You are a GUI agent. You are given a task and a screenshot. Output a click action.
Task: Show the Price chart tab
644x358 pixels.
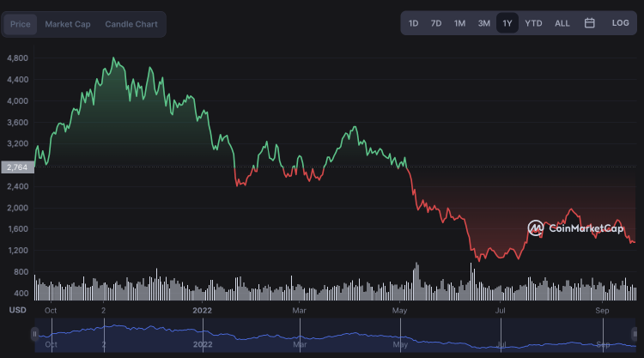[x=21, y=24]
